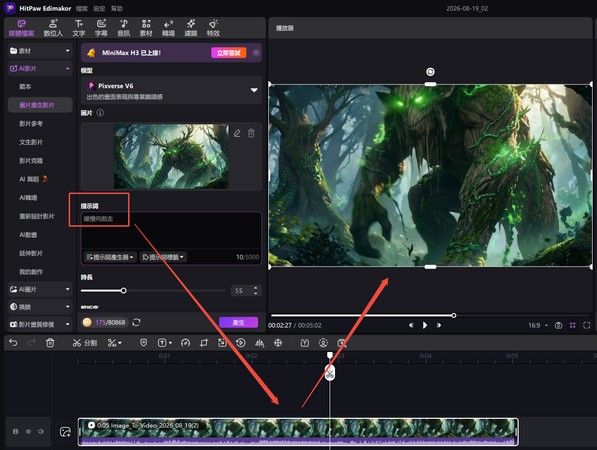597x450 pixels.
Task: Open the prompt generator dropdown
Action: click(110, 257)
